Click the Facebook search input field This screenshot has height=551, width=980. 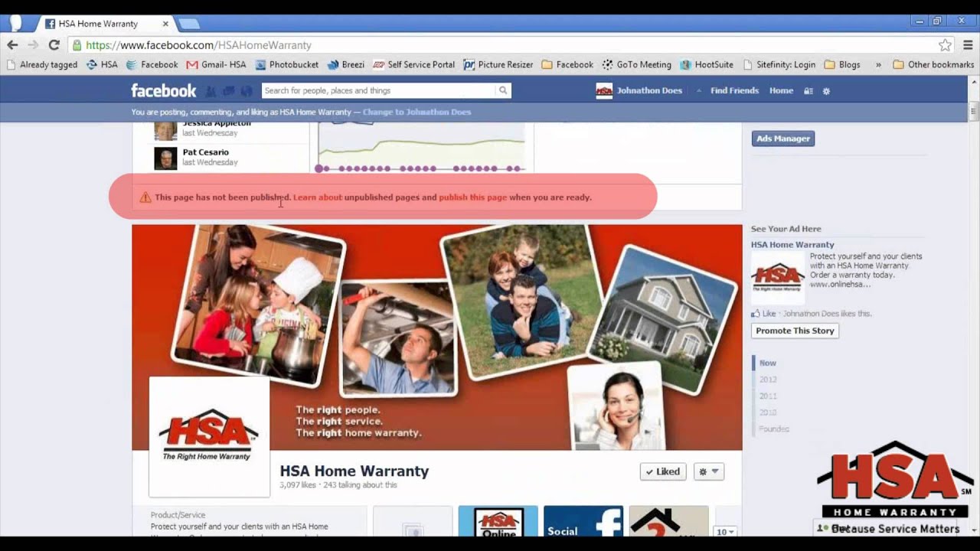(379, 90)
